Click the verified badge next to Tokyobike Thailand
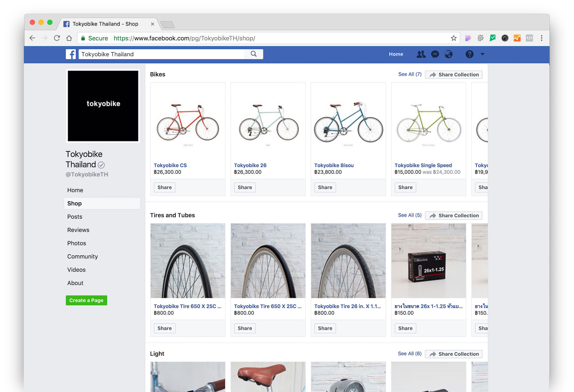The height and width of the screenshot is (392, 574). [x=101, y=165]
